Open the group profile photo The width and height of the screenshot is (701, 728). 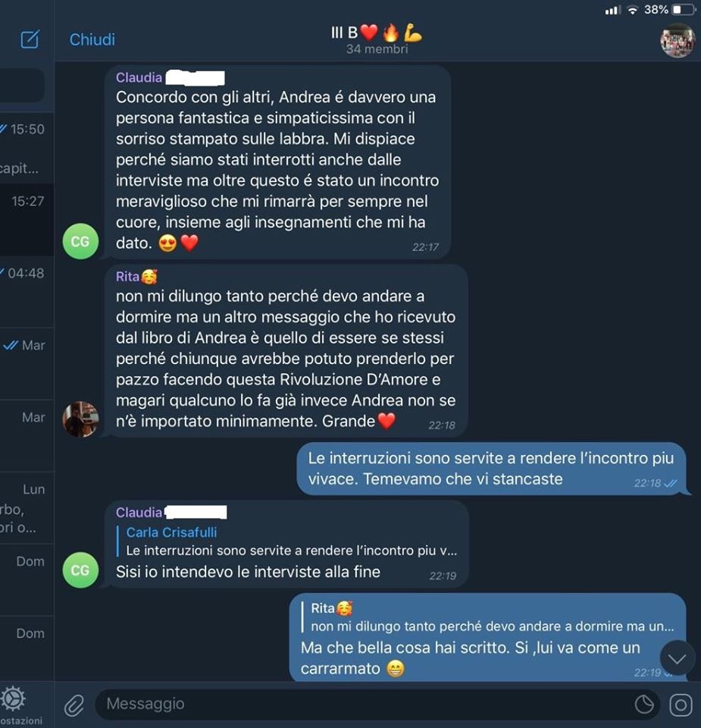tap(677, 40)
